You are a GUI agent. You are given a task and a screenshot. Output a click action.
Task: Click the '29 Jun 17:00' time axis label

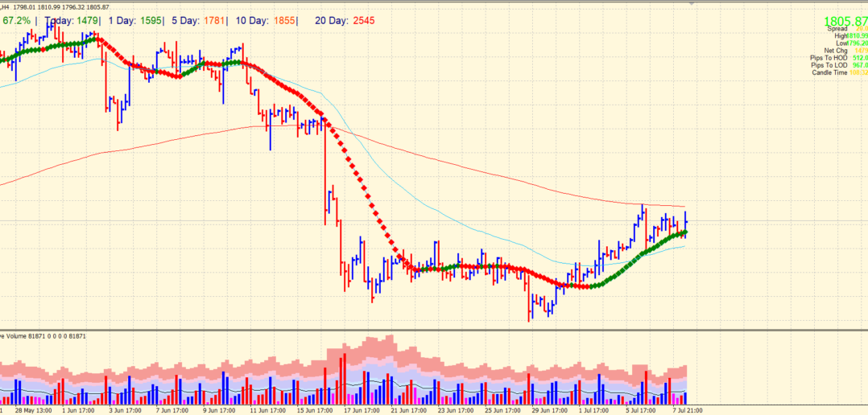(x=550, y=411)
